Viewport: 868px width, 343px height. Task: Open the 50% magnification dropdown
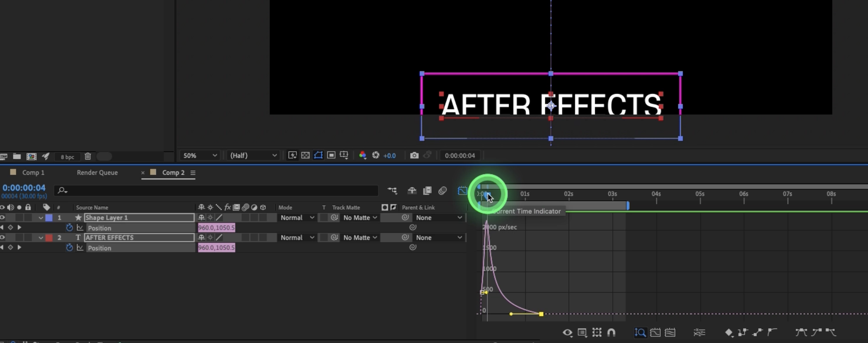pos(200,155)
